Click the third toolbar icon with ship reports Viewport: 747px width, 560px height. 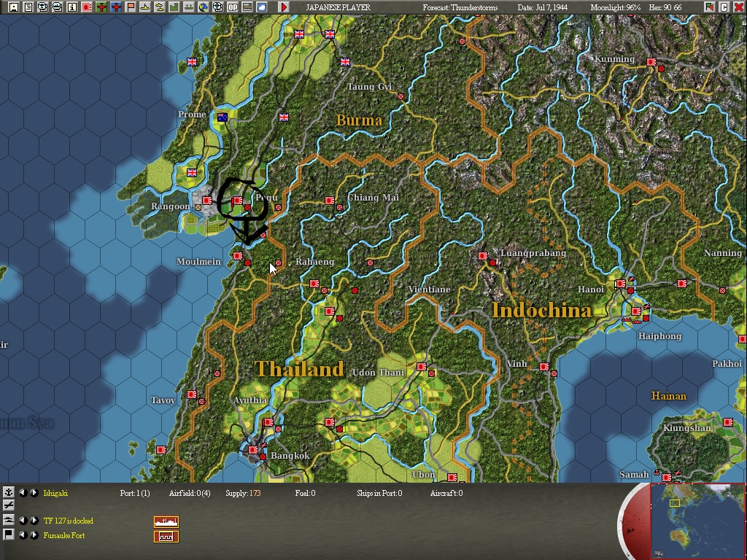click(x=43, y=7)
